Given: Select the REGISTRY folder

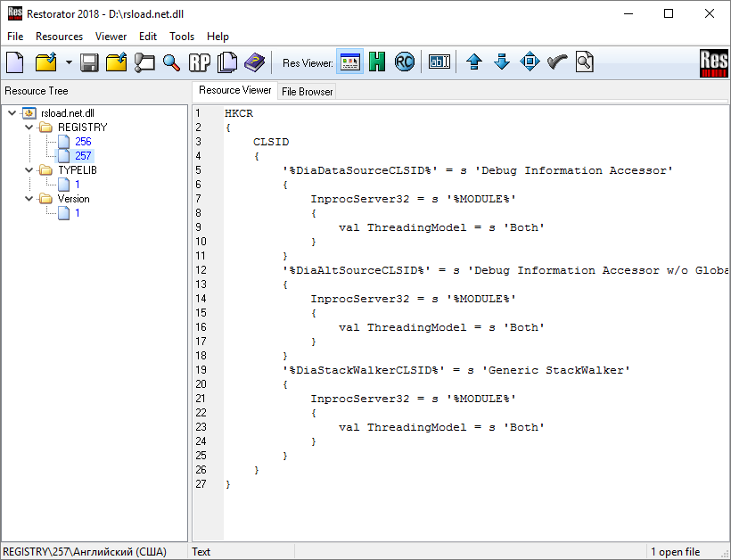Looking at the screenshot, I should point(83,128).
